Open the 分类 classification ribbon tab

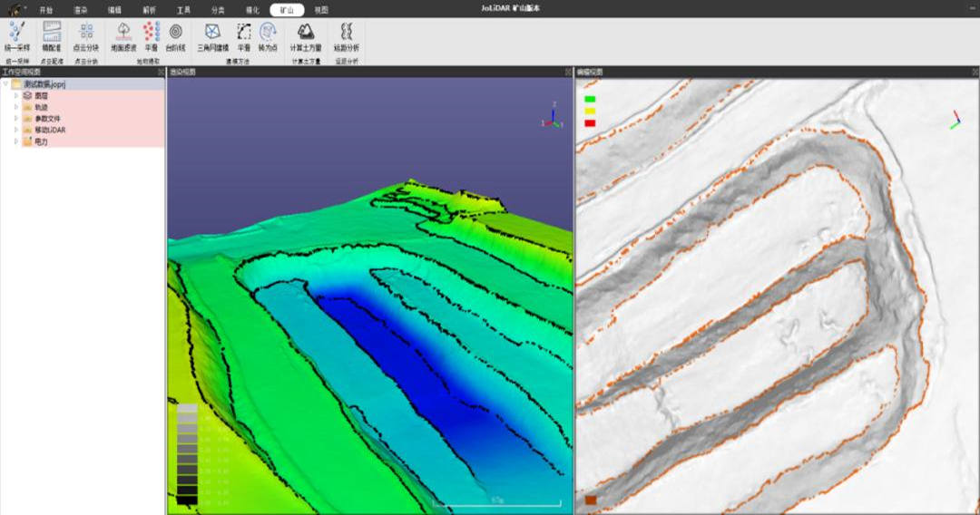click(218, 10)
